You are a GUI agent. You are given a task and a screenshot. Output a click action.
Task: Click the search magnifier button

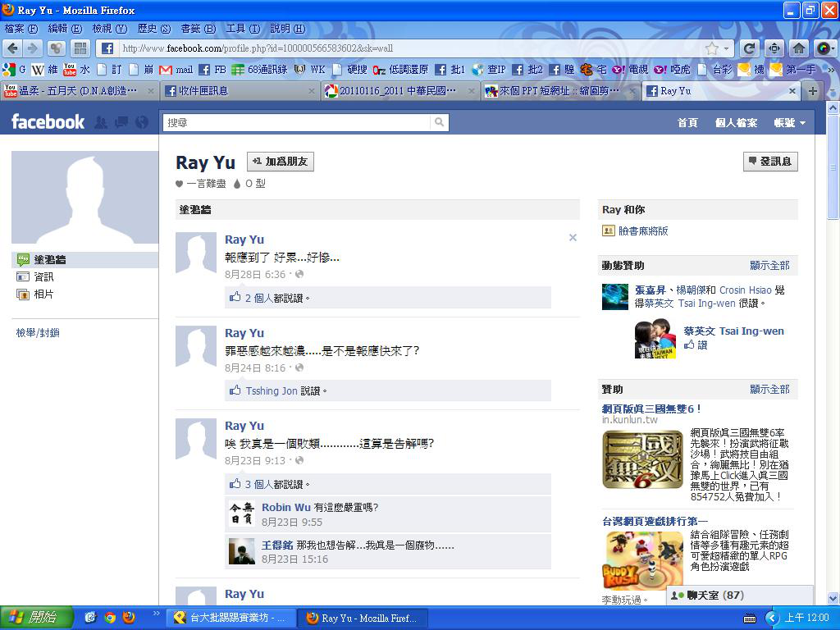point(440,123)
